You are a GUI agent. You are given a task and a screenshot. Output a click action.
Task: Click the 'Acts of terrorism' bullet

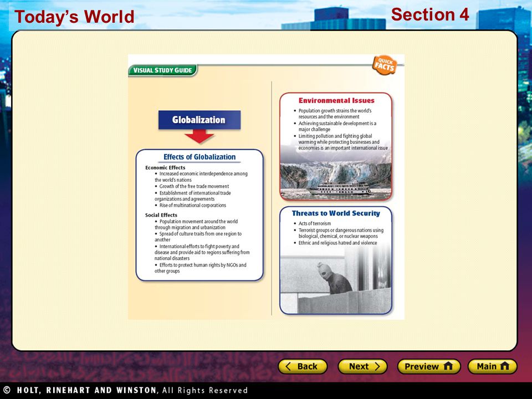[313, 223]
